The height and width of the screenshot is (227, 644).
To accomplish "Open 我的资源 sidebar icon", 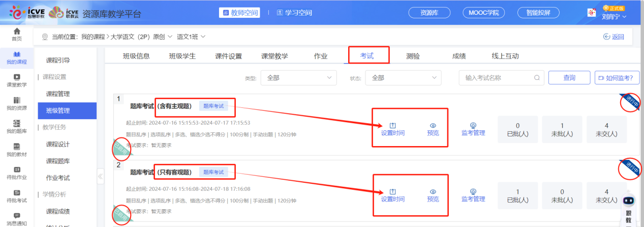I will click(x=17, y=100).
